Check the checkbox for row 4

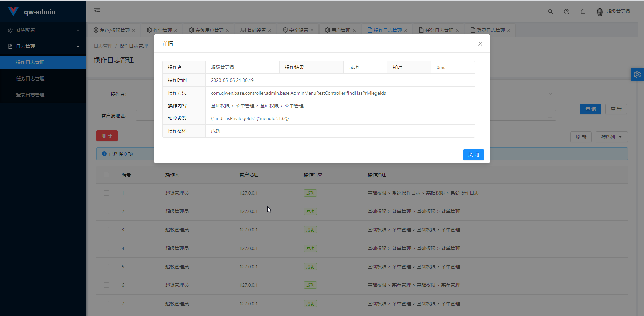[x=106, y=248]
